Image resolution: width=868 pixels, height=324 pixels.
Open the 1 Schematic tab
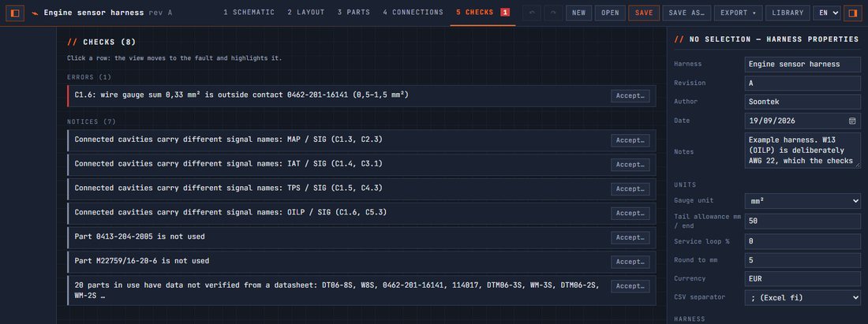pyautogui.click(x=249, y=12)
